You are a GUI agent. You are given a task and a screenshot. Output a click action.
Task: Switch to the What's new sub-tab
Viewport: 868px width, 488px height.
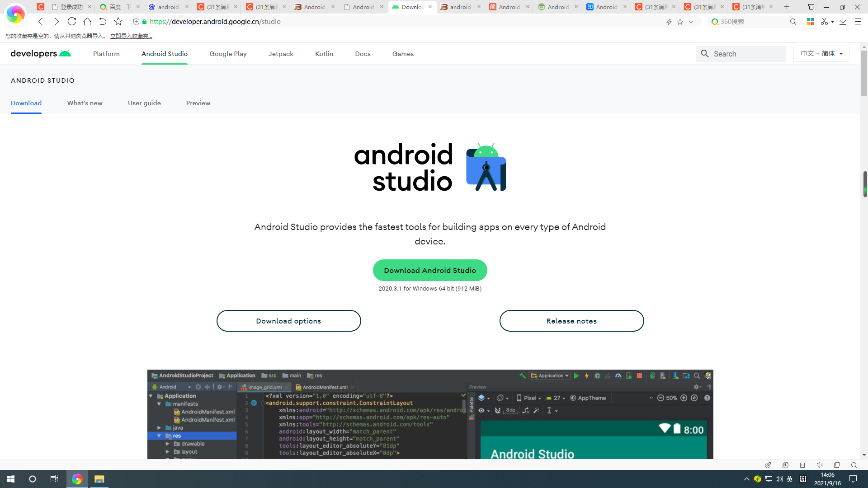85,103
